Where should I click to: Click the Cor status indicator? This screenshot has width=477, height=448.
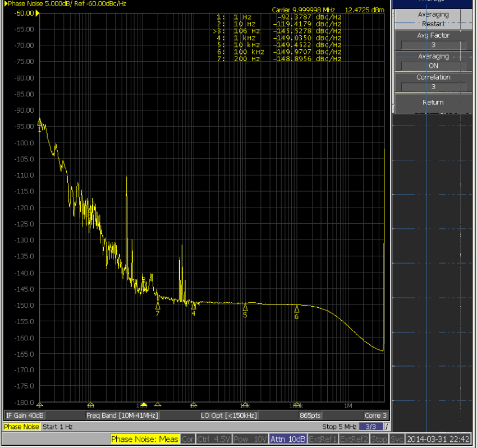[187, 439]
